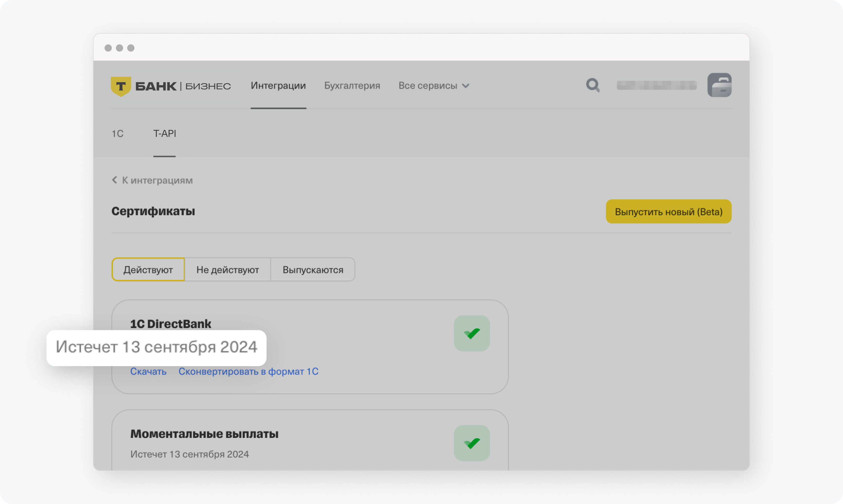
Task: Click the БИЗНЕС label next to logo
Action: (208, 86)
